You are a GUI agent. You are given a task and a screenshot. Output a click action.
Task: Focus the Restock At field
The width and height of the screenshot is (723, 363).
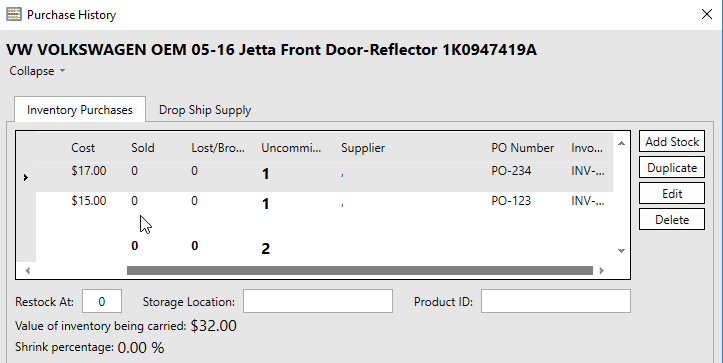click(102, 302)
